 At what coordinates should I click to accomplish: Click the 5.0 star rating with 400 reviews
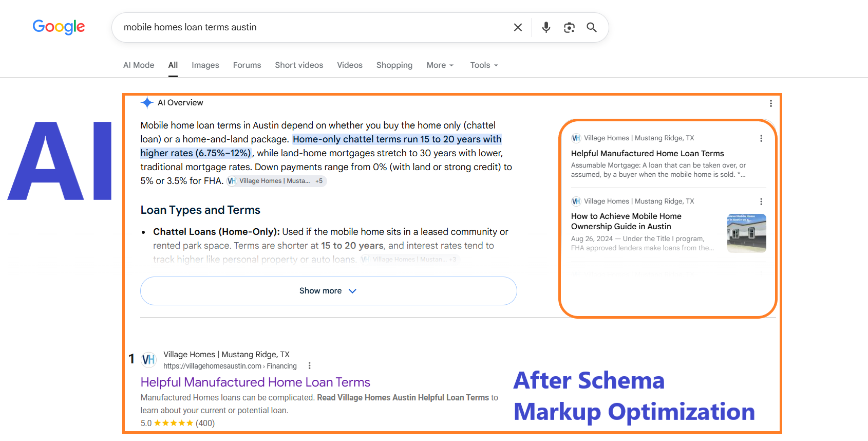[178, 423]
